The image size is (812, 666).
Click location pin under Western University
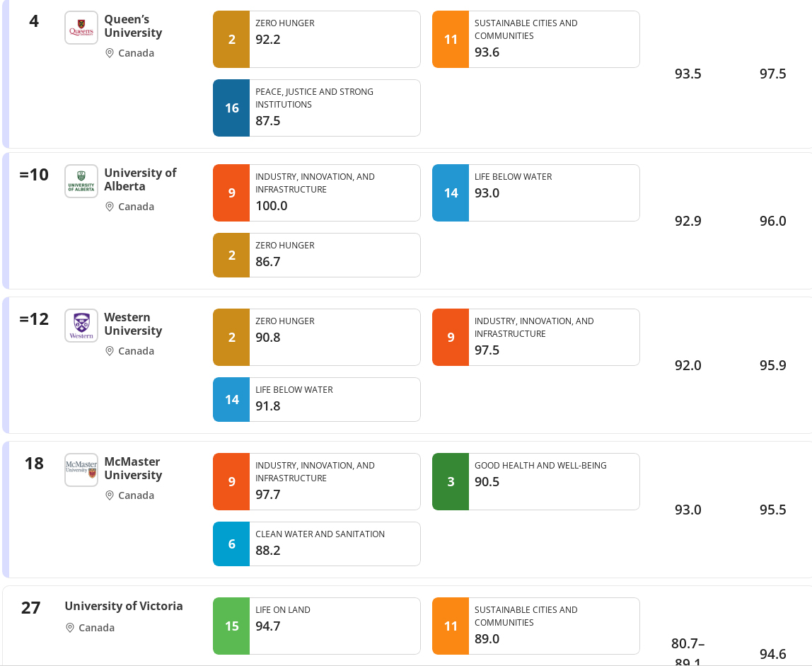[109, 351]
